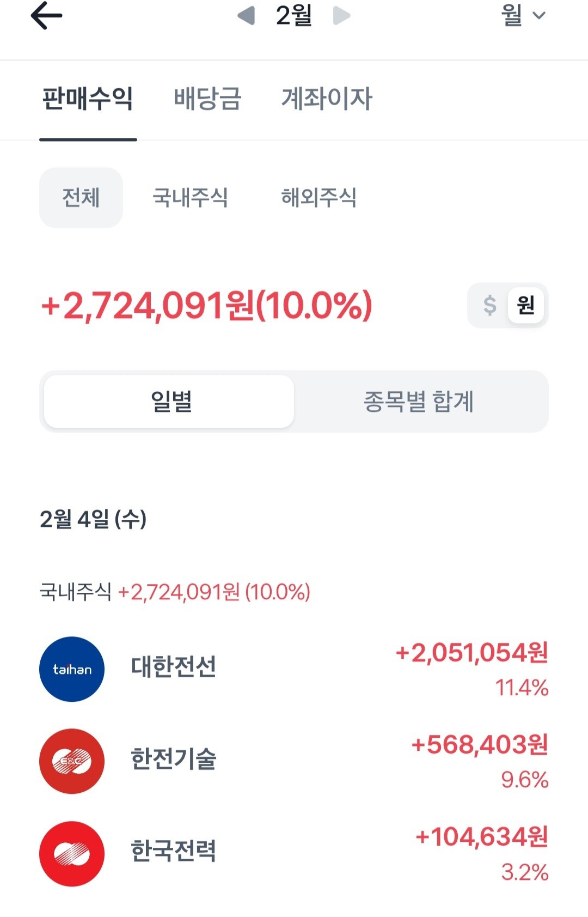
Task: Go to next month arrow
Action: coord(341,15)
